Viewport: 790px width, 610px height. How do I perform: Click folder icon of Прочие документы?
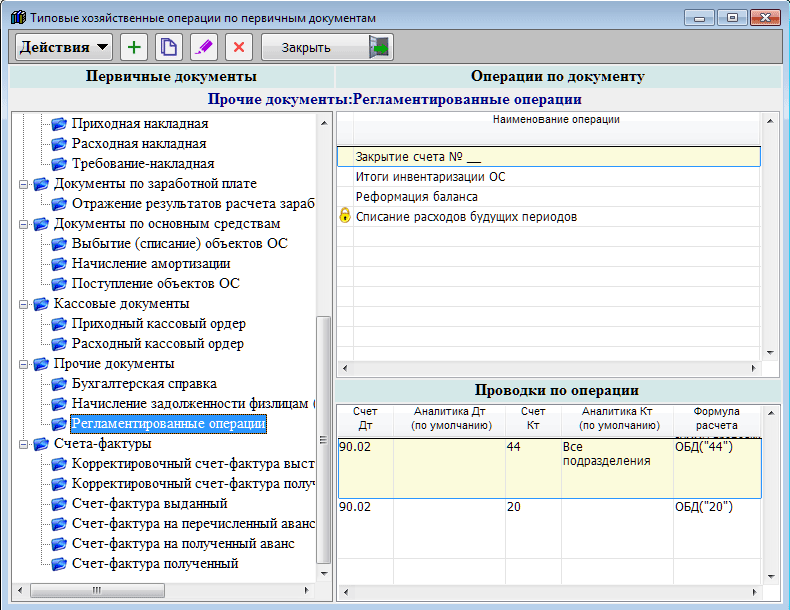click(x=41, y=364)
